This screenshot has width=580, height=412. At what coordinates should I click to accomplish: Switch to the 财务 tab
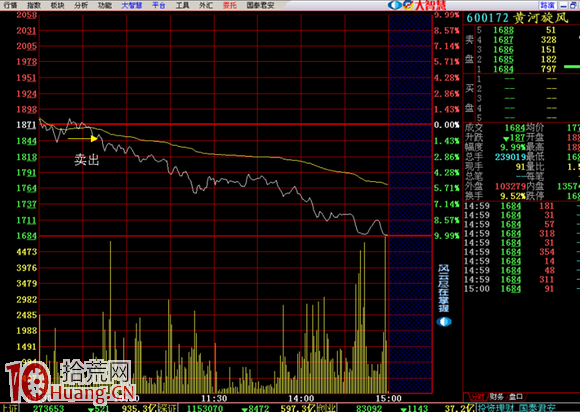[496, 397]
